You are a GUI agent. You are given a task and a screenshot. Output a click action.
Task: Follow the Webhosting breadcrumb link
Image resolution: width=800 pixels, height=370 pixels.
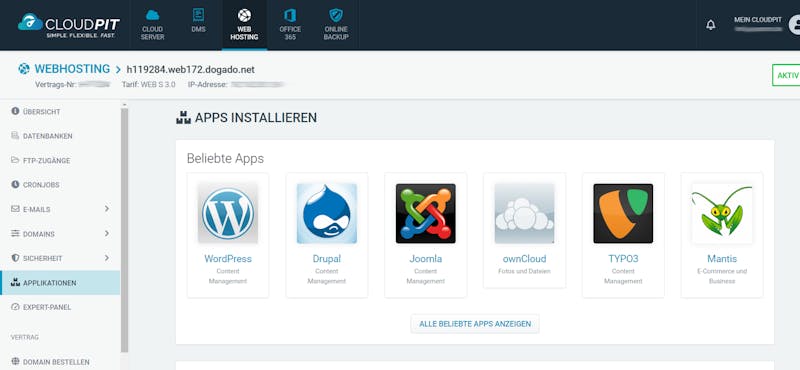(72, 69)
